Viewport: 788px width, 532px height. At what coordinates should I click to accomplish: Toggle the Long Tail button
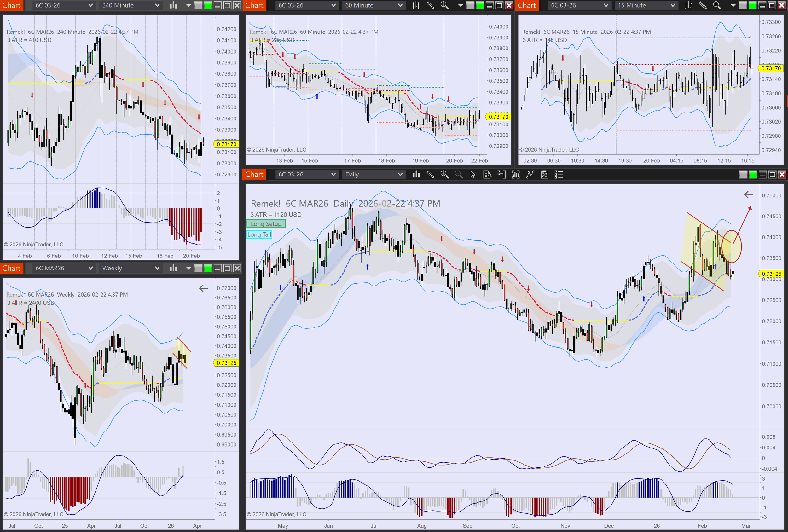259,234
